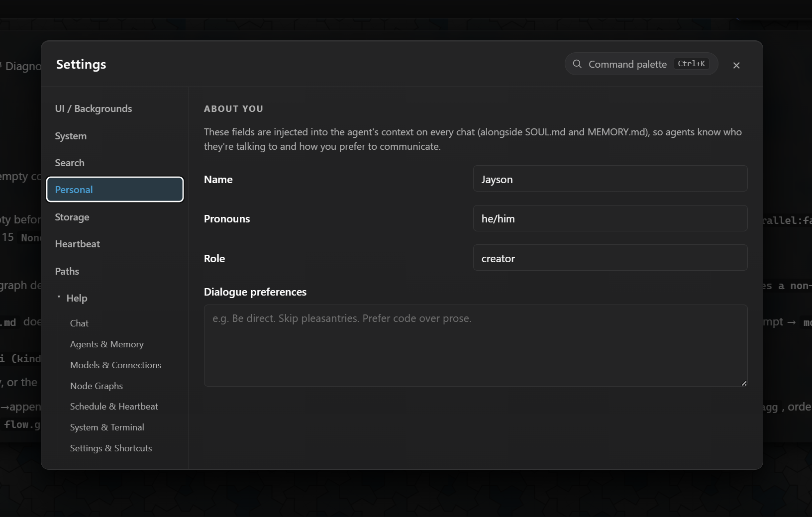812x517 pixels.
Task: Open Settings & Shortcuts help topic
Action: [111, 448]
